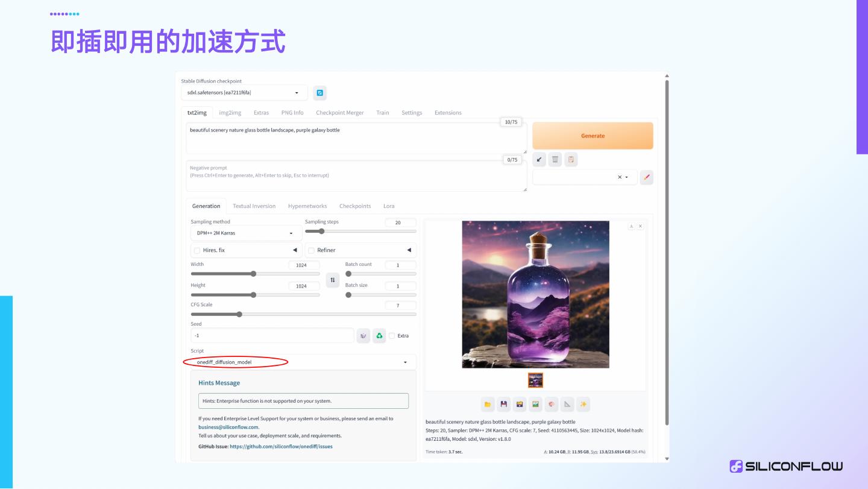Swap width and height values

click(x=333, y=280)
